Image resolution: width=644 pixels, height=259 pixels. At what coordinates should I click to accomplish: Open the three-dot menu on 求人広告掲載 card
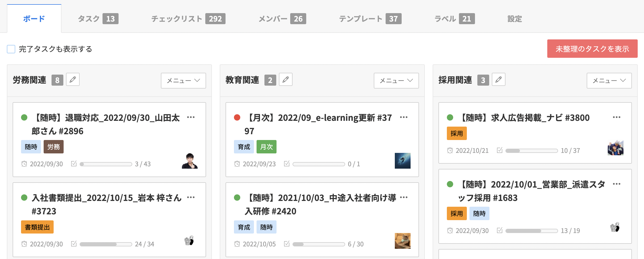[617, 117]
